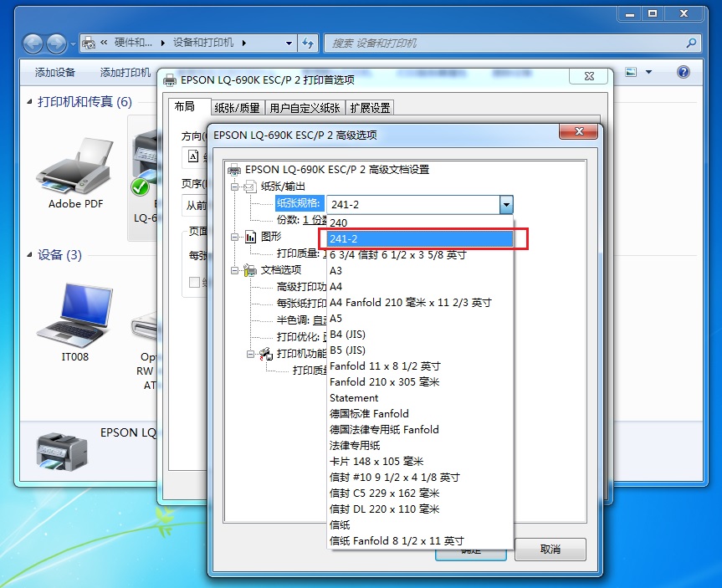Select B4 (JIS) paper size
The width and height of the screenshot is (722, 588).
420,335
